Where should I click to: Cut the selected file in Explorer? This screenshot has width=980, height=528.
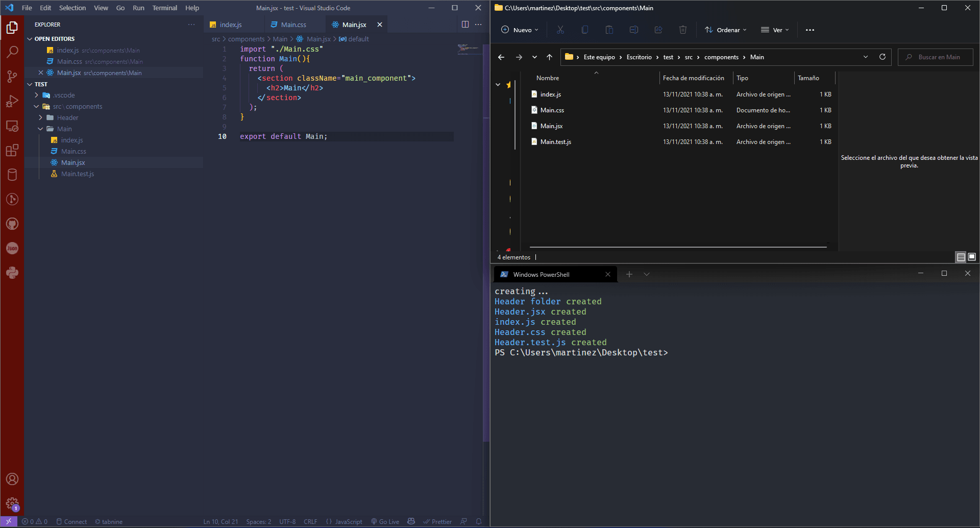pos(560,30)
